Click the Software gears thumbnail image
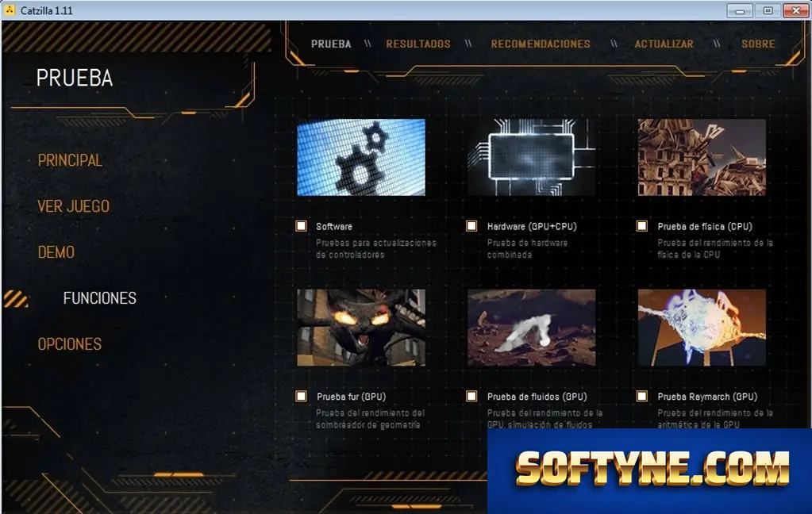 (x=361, y=157)
